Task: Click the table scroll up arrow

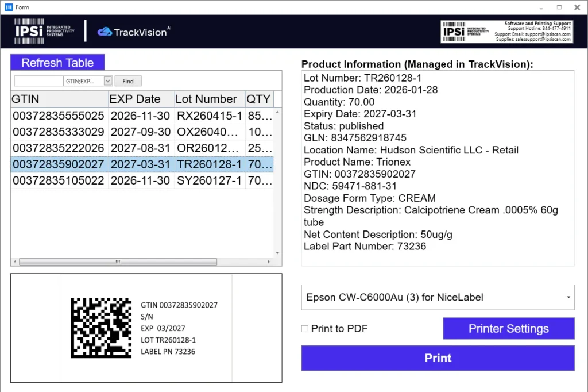Action: click(x=277, y=112)
